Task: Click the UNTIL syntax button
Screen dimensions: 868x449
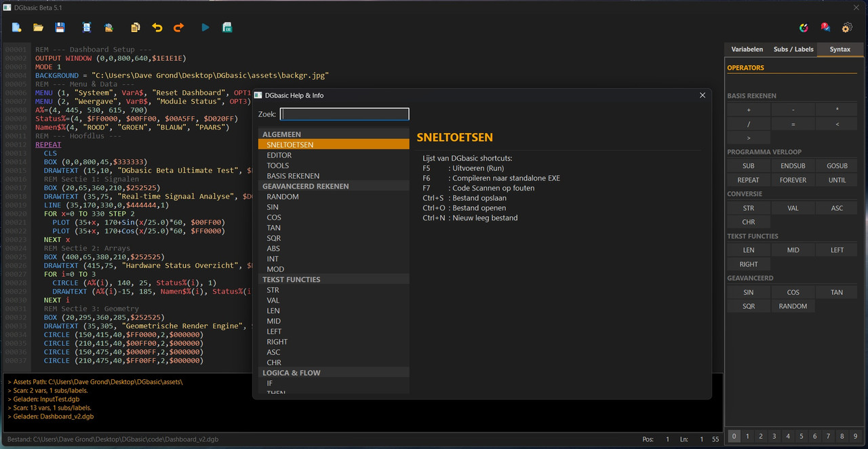Action: point(837,180)
